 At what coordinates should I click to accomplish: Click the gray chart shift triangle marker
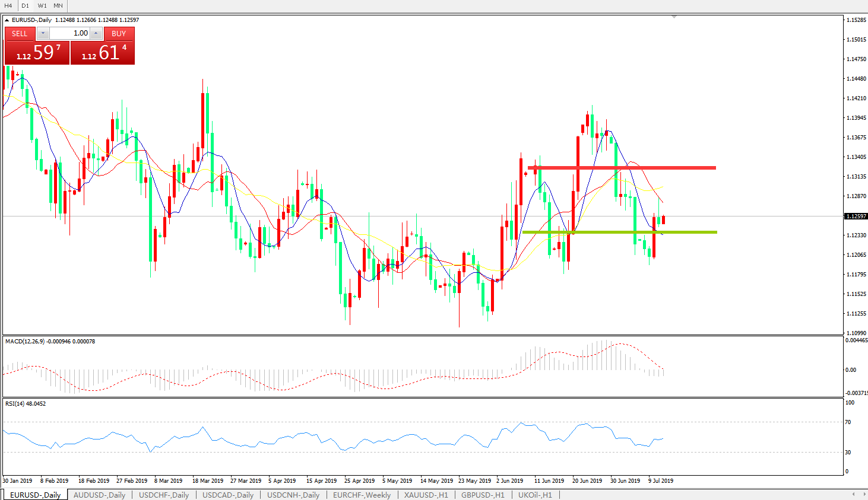[674, 17]
